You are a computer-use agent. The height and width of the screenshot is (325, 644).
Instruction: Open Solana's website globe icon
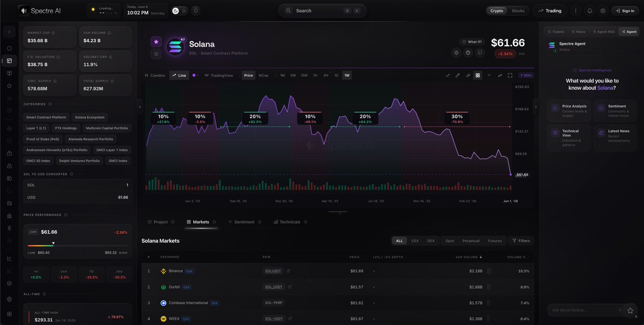(x=456, y=53)
